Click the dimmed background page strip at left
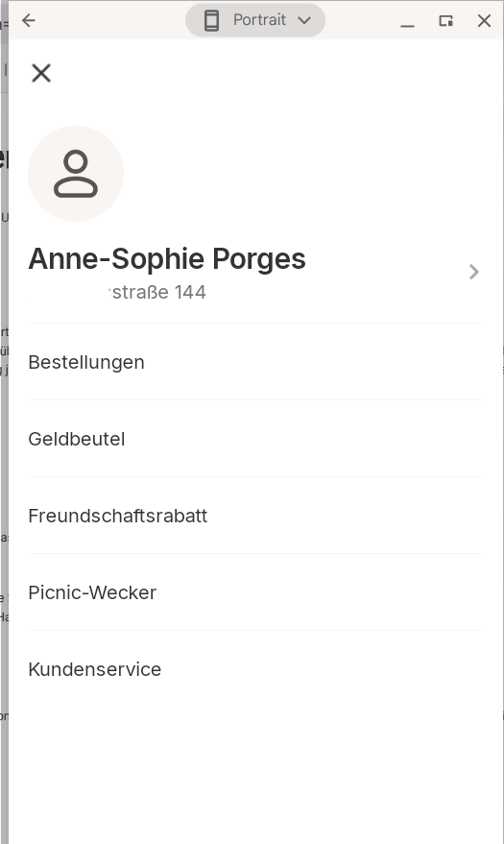 click(4, 430)
